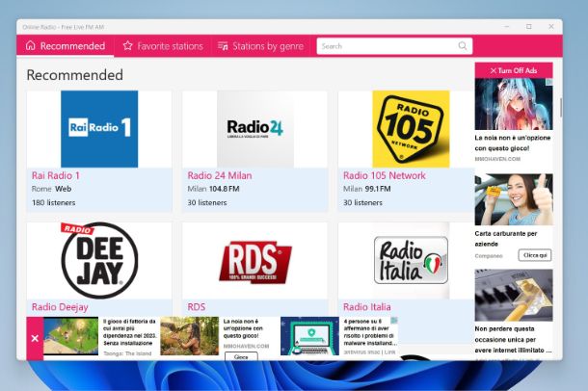The width and height of the screenshot is (588, 391).
Task: Open the Radio 105 logo thumbnail
Action: tap(411, 129)
